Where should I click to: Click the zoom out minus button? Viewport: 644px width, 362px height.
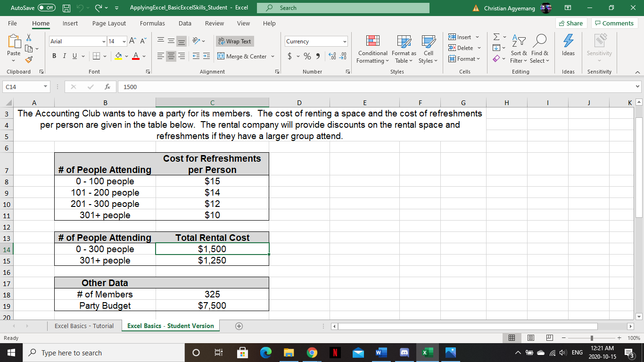(x=564, y=338)
